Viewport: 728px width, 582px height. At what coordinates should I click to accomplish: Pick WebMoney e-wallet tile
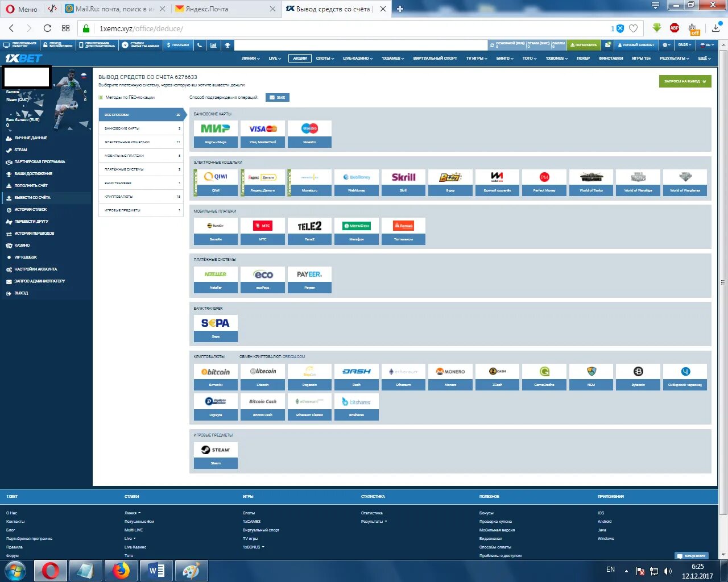click(357, 182)
